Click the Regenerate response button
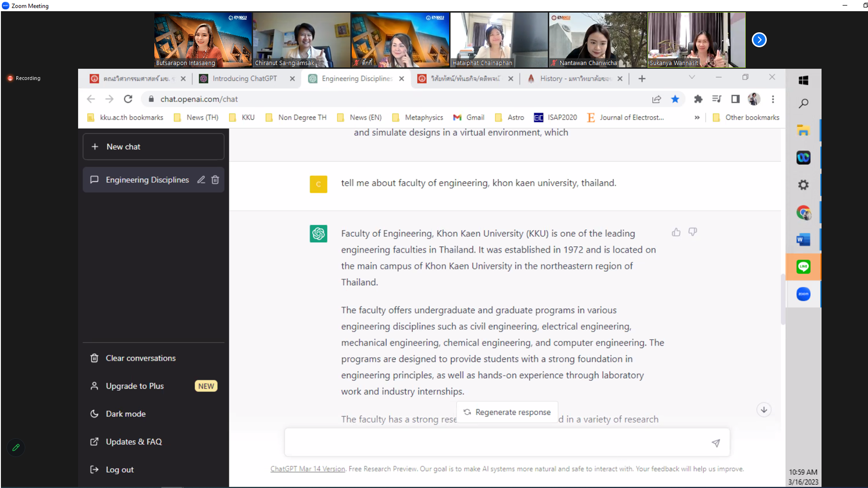The image size is (868, 488). 507,412
